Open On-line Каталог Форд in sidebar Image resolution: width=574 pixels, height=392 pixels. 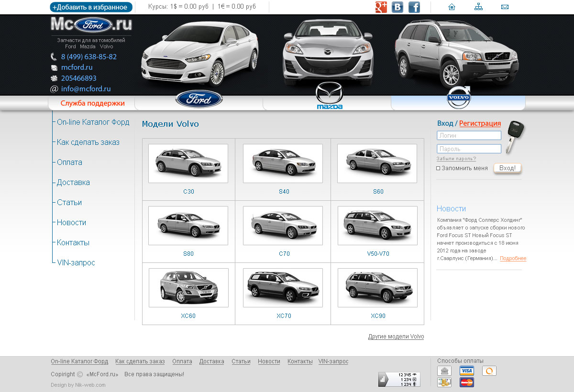(93, 122)
